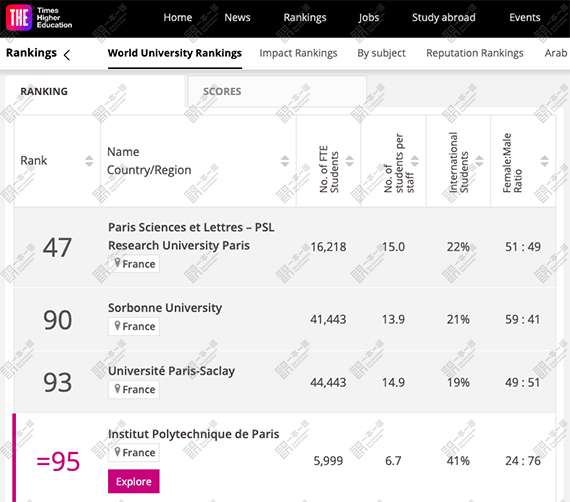
Task: Click students per staff value 13.9
Action: click(x=393, y=320)
